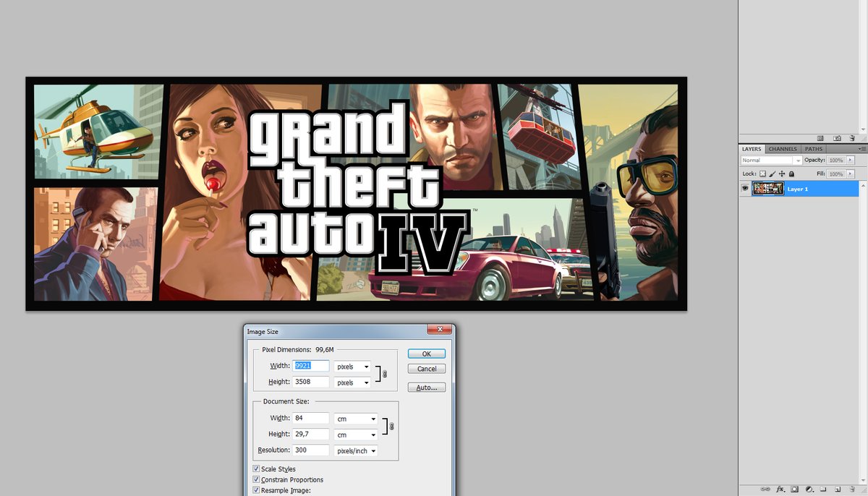The image size is (868, 496).
Task: Create new snapshot camera icon
Action: click(x=837, y=138)
